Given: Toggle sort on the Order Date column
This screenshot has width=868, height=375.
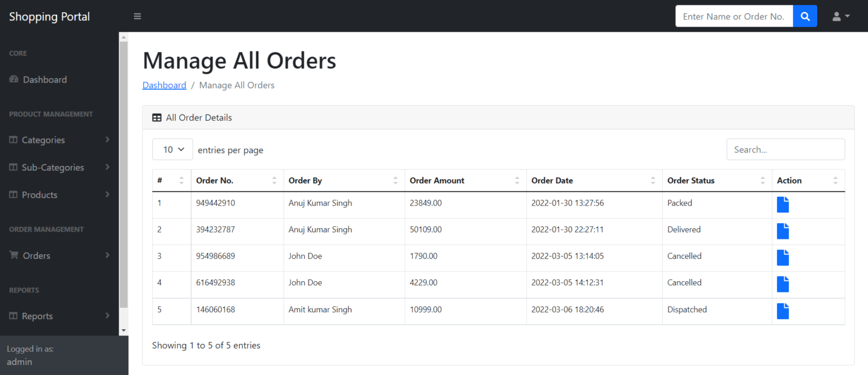Looking at the screenshot, I should 653,180.
